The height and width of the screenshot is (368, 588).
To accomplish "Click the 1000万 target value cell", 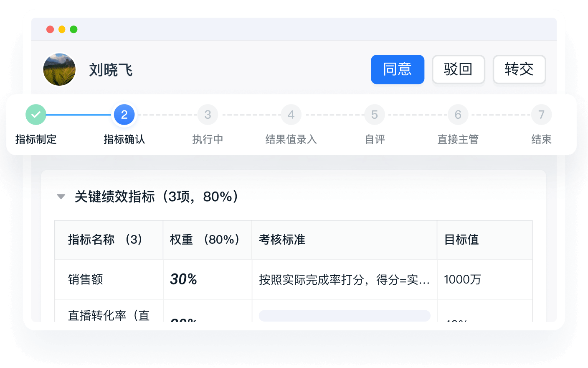I will pos(462,279).
